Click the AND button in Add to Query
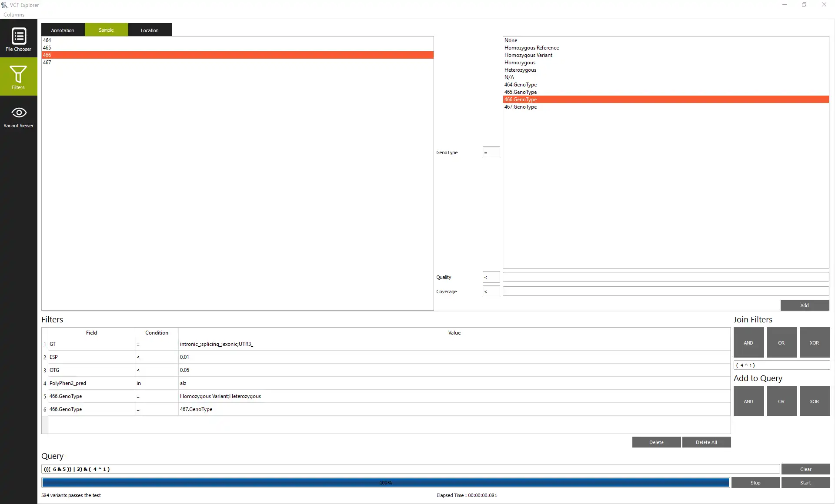835x504 pixels. click(748, 401)
